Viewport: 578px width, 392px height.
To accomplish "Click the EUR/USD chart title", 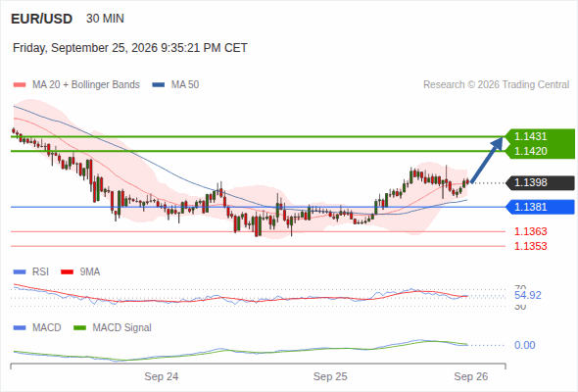I will coord(42,19).
